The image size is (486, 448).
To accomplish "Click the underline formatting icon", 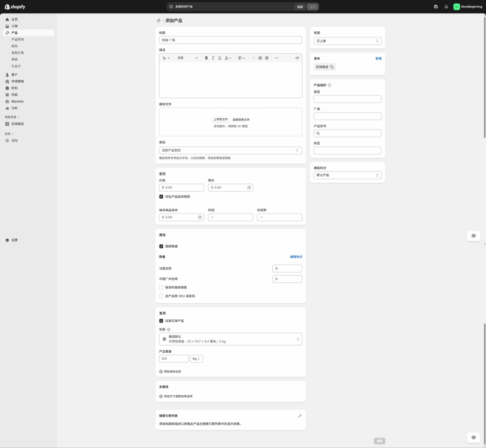I will 220,58.
